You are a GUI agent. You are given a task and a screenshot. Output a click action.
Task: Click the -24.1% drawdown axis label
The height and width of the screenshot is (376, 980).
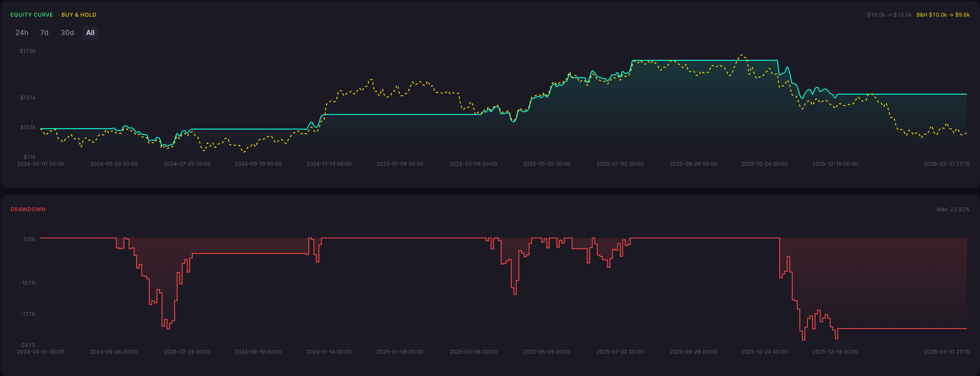27,345
